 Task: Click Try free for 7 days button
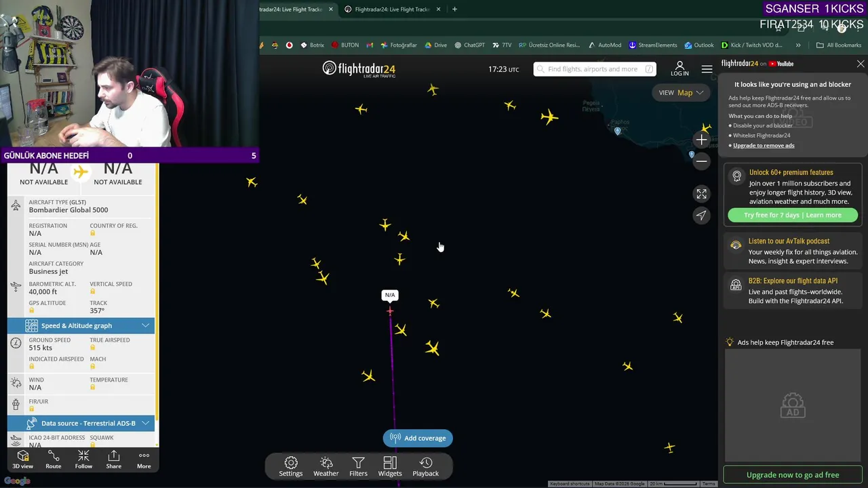793,215
